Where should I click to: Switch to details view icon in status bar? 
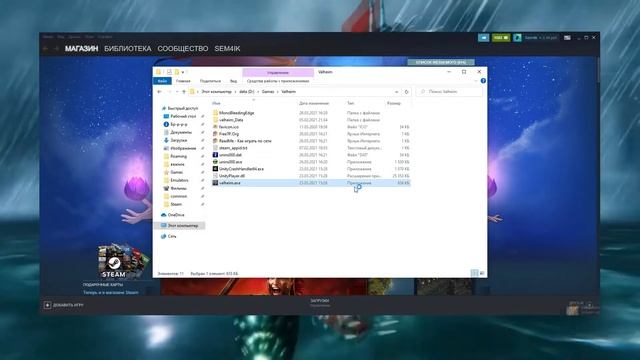coord(474,273)
